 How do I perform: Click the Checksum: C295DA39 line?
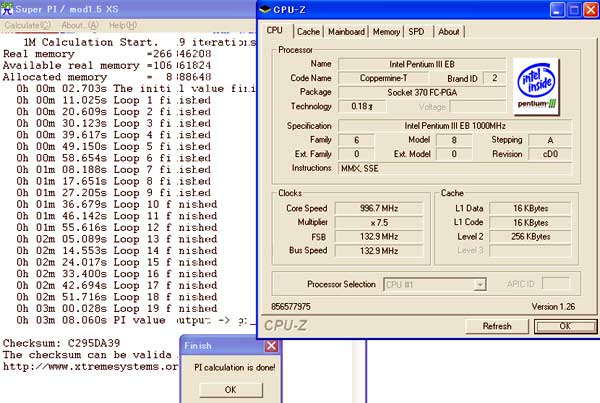click(61, 343)
